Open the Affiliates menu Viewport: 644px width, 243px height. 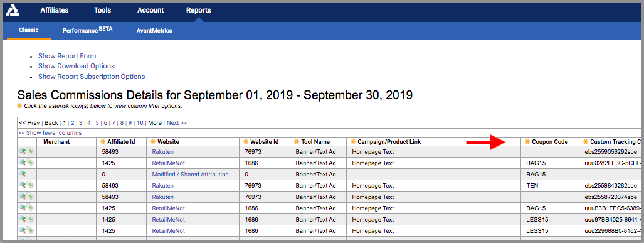coord(54,10)
